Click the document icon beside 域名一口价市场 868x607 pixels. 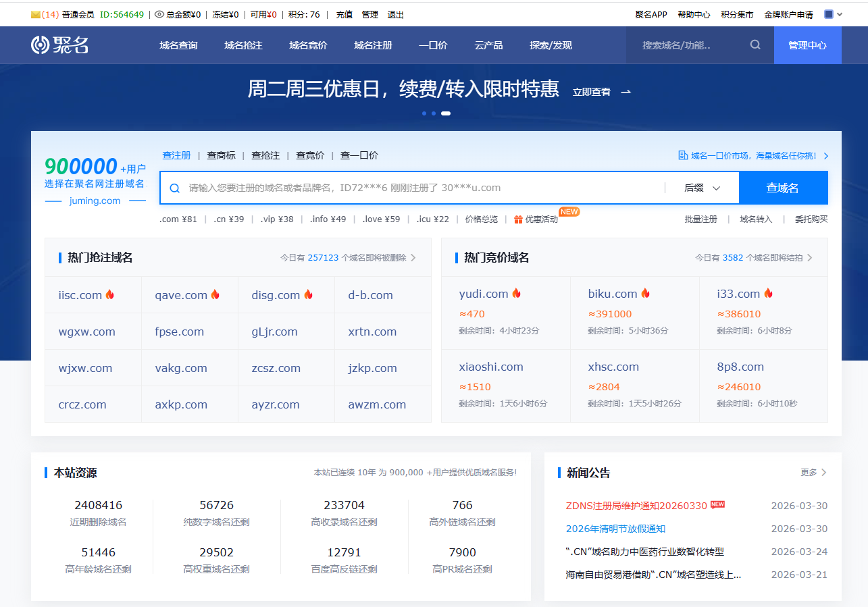pos(683,156)
